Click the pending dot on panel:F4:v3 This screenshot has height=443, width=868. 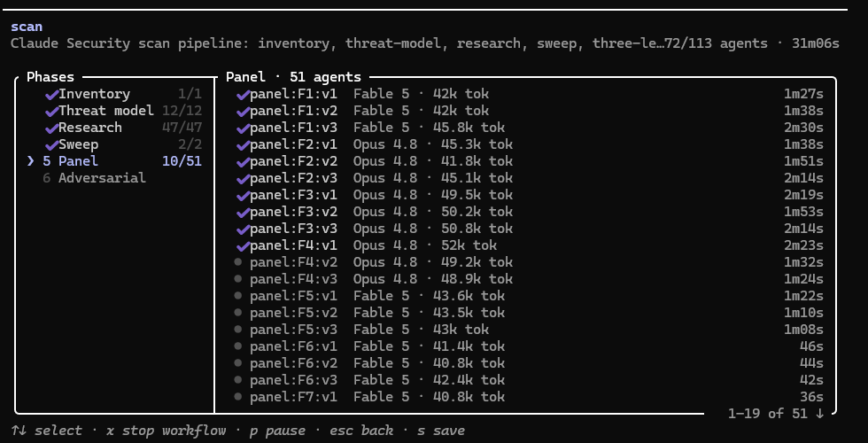(238, 278)
